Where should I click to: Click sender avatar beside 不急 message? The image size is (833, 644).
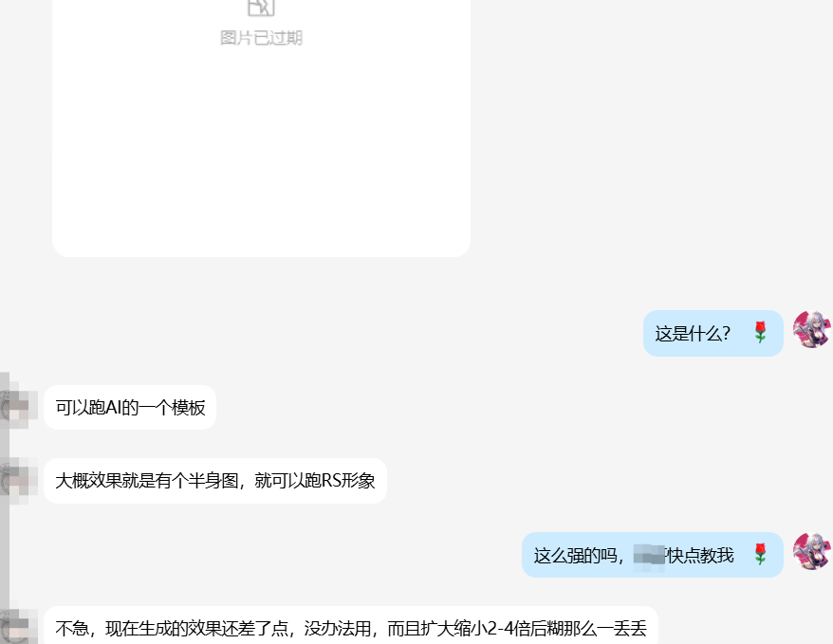19,627
